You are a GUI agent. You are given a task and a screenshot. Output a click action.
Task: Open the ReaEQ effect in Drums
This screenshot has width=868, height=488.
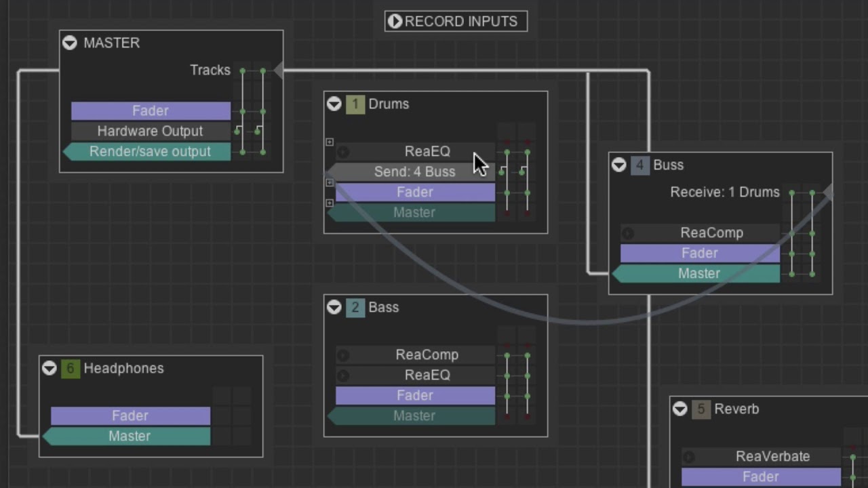[x=415, y=152]
